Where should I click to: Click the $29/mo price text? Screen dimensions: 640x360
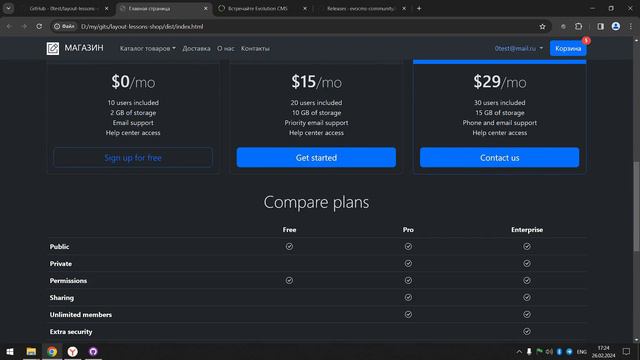click(500, 82)
